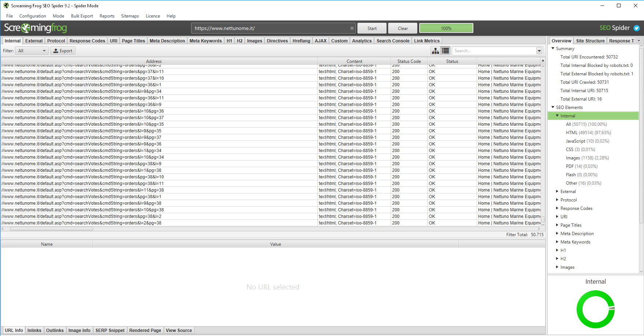Click the Start crawl button
Screen dimensions: 644x336
372,28
